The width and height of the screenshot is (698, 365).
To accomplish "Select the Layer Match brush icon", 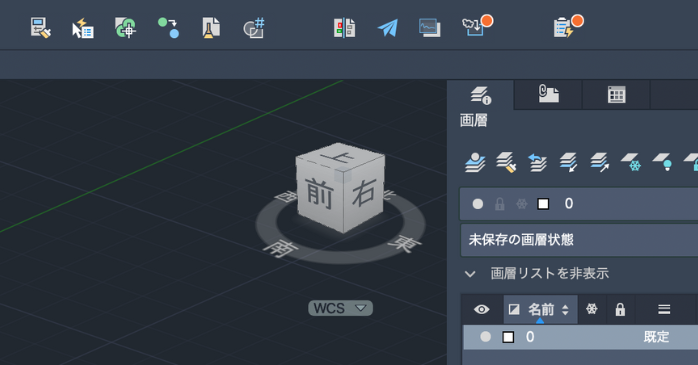I will click(x=506, y=162).
